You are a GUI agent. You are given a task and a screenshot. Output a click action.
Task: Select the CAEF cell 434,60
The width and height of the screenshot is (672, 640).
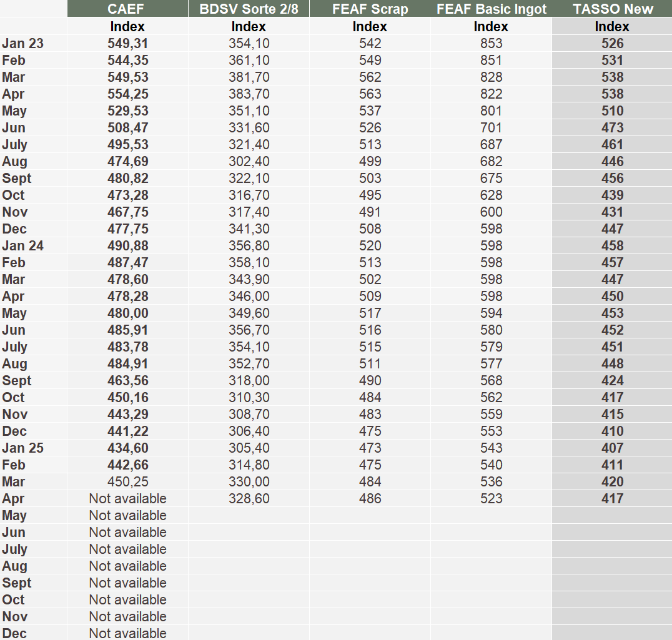tap(127, 448)
